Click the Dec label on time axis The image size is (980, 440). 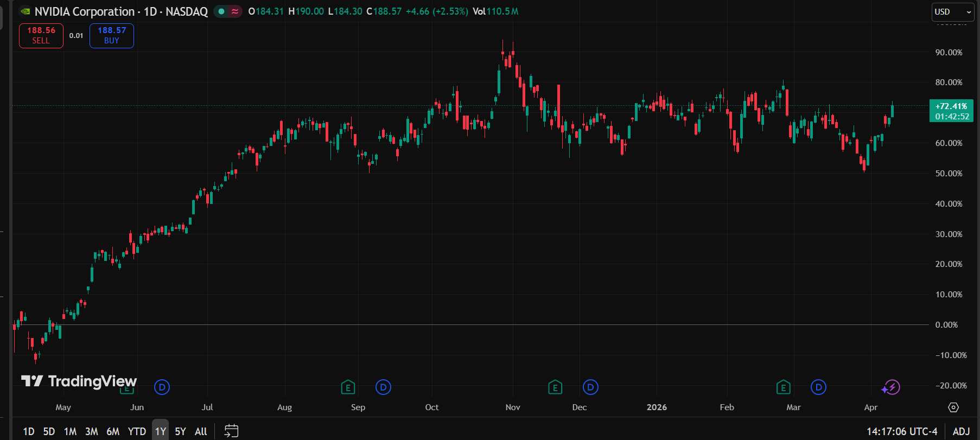(x=580, y=407)
